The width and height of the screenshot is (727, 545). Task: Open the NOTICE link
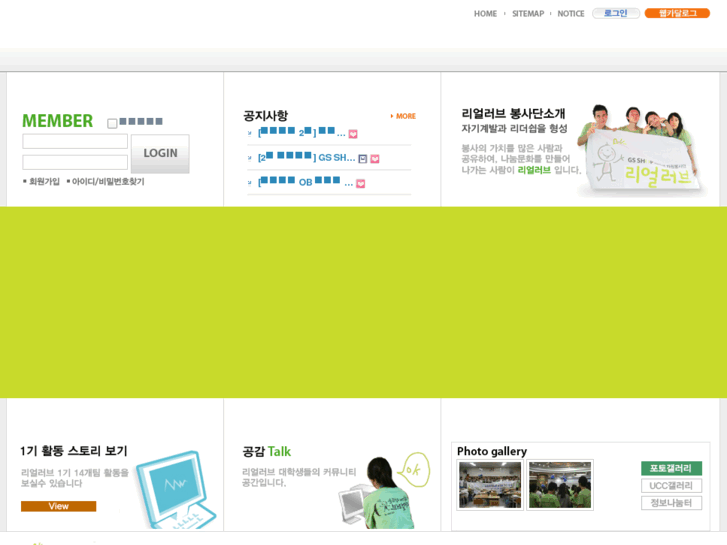click(x=571, y=13)
